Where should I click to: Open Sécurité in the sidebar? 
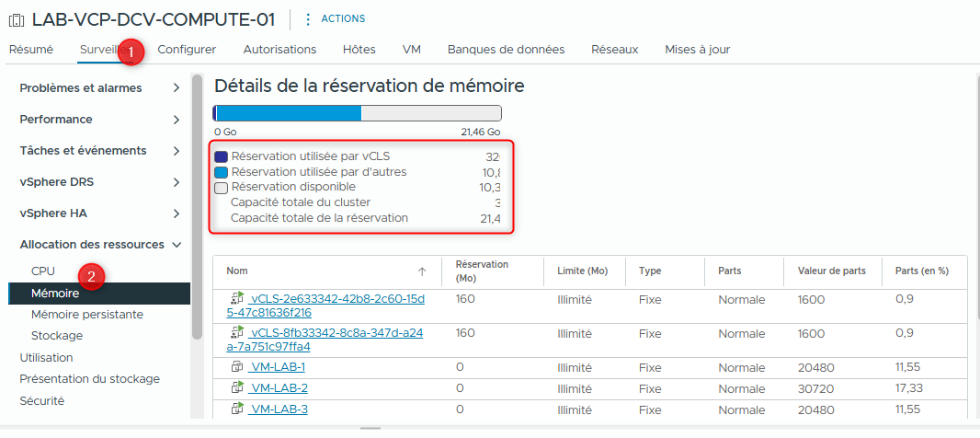(x=42, y=400)
